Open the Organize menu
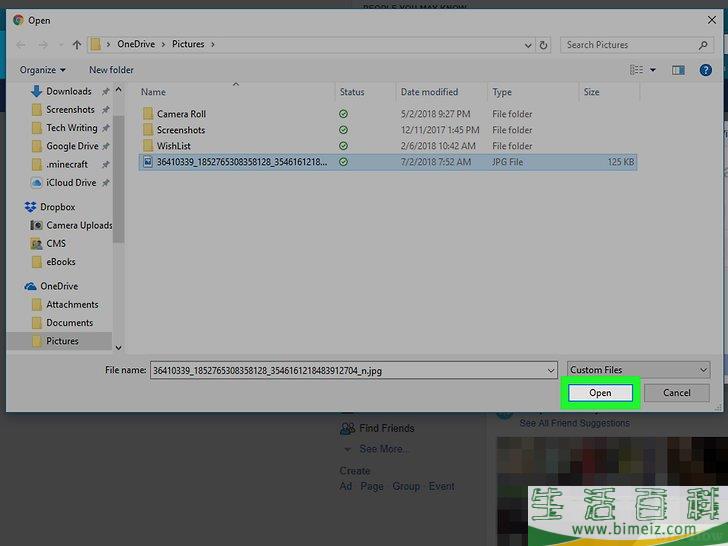Viewport: 728px width, 546px height. click(42, 70)
